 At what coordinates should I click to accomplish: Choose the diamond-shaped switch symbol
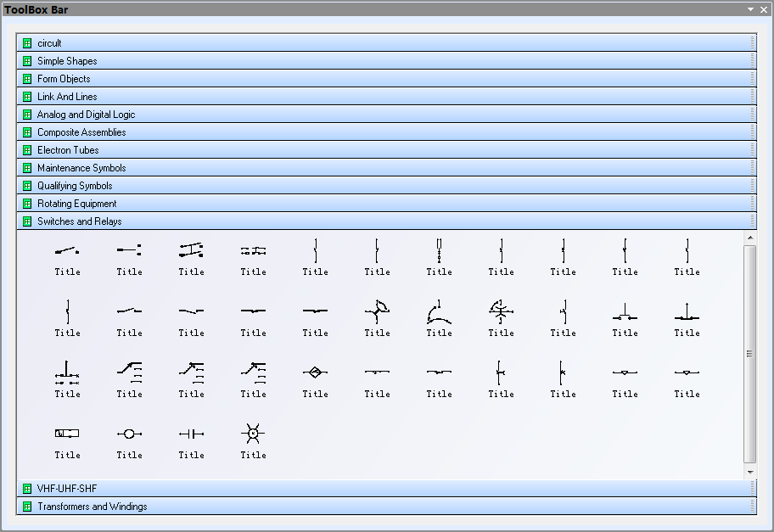click(x=315, y=372)
